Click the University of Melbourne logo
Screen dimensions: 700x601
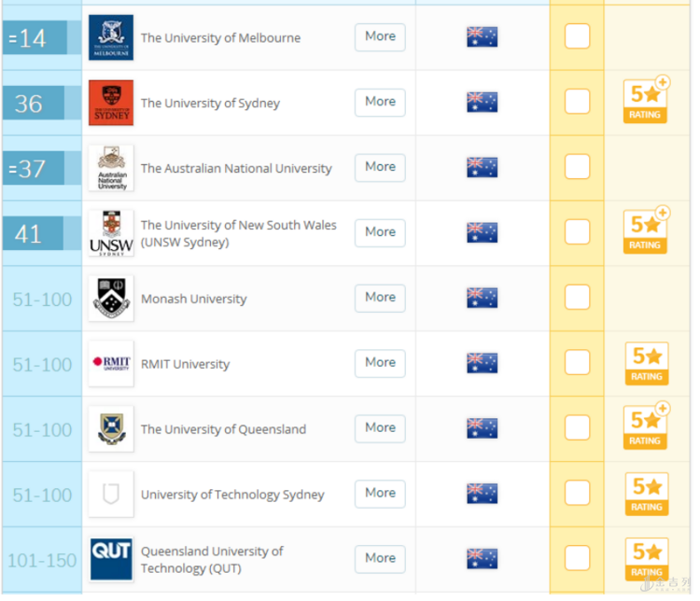(111, 37)
